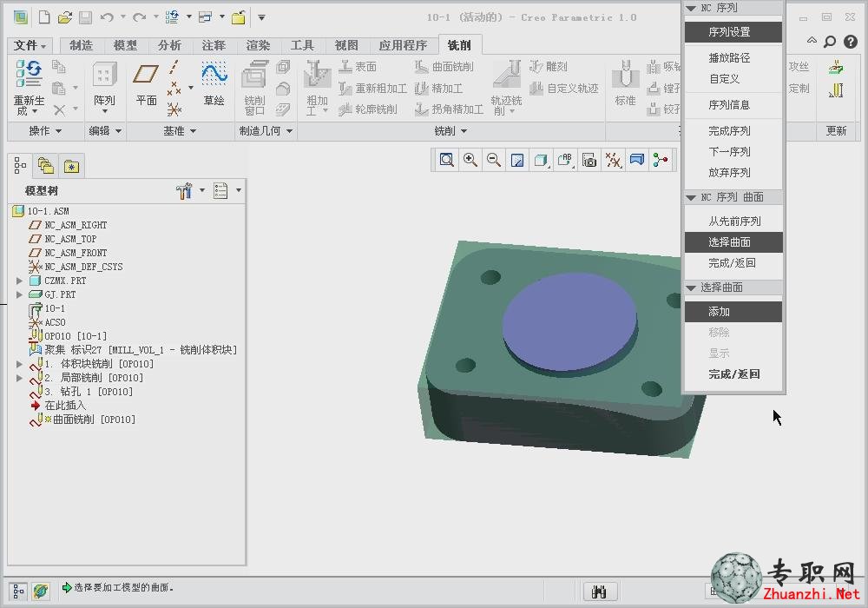Screen dimensions: 868x608
Task: Click the Pattern (阵列) tool icon
Action: 104,75
